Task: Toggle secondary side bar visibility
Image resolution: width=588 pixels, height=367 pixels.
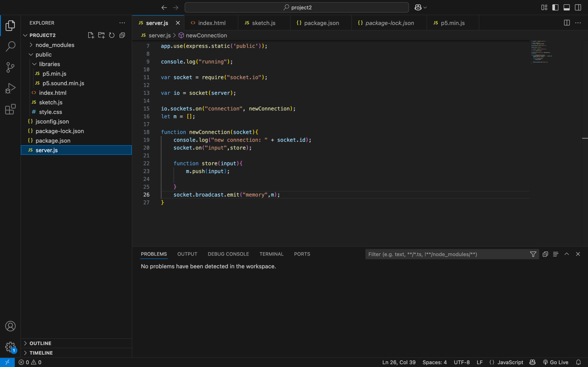Action: pyautogui.click(x=578, y=7)
